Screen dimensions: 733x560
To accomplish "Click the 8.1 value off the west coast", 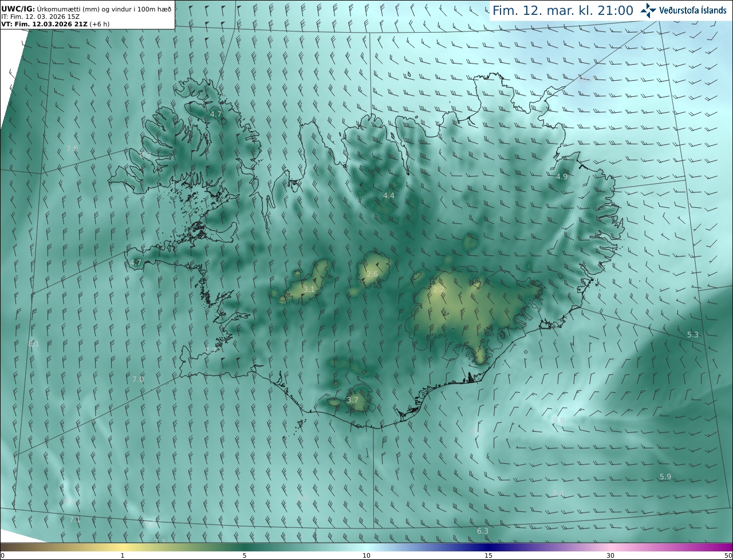I will coord(34,344).
